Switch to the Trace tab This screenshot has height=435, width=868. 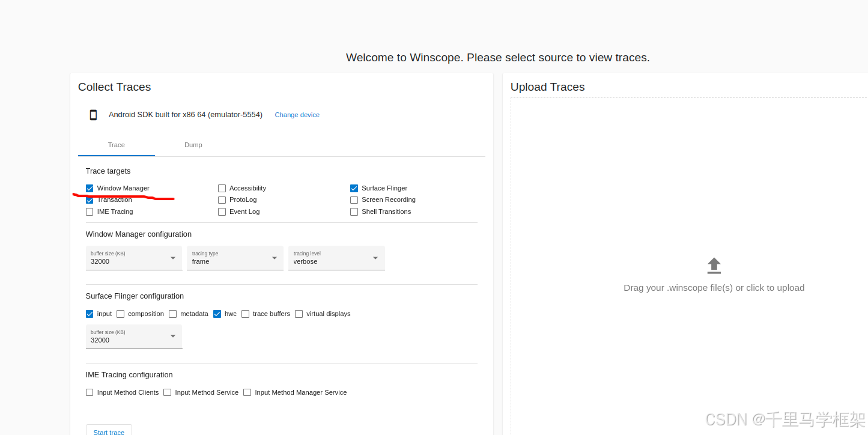pos(117,145)
